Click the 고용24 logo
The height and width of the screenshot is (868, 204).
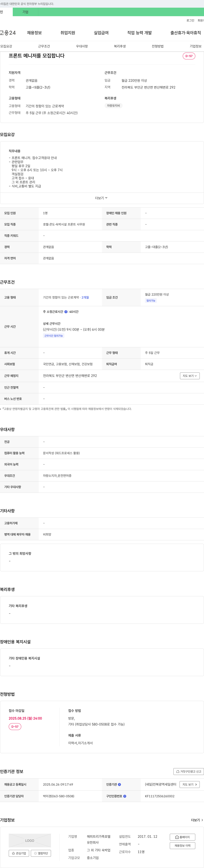point(8,33)
